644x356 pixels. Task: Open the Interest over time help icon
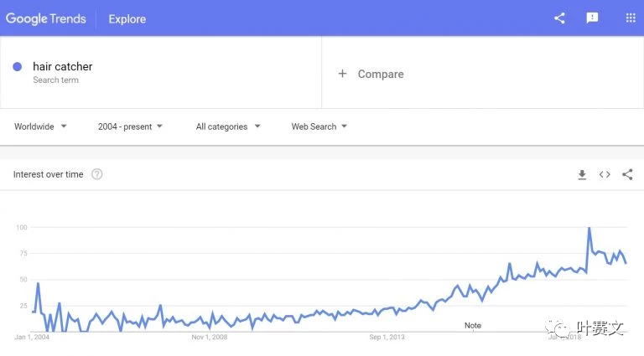tap(97, 174)
